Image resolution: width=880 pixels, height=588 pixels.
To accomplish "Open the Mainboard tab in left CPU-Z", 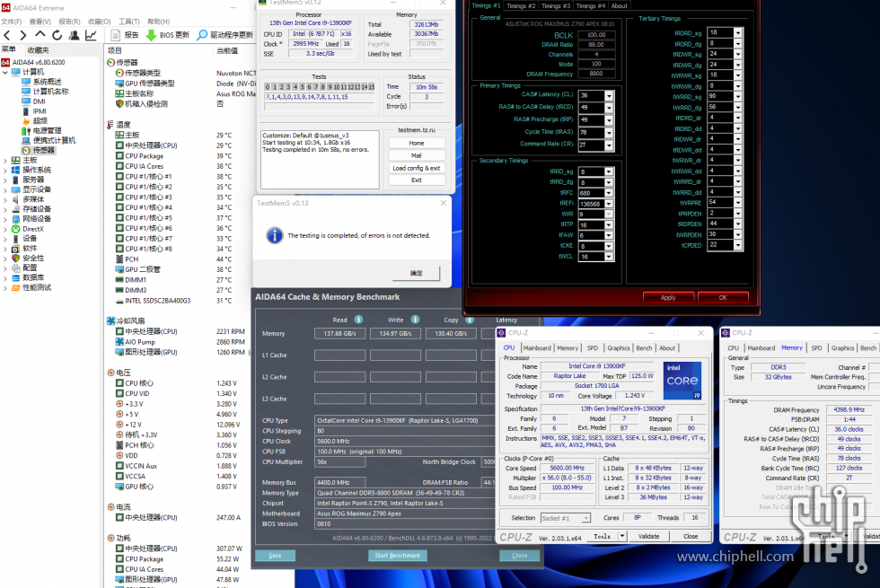I will point(537,348).
